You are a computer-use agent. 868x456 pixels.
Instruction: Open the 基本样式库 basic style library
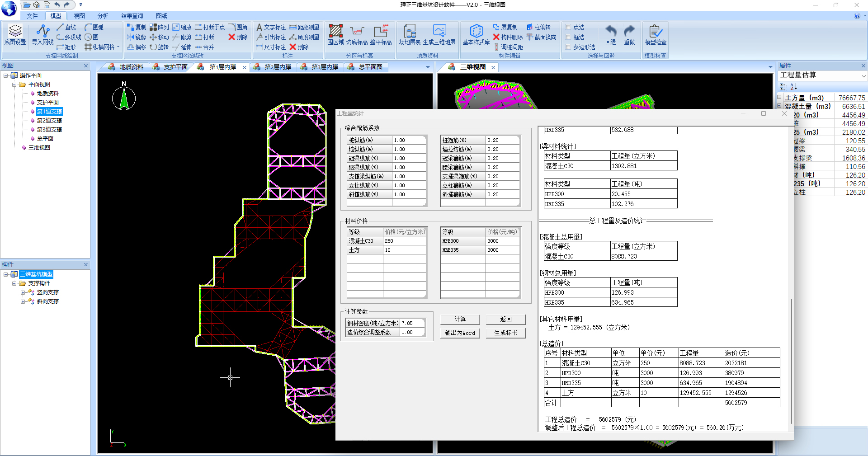click(476, 34)
